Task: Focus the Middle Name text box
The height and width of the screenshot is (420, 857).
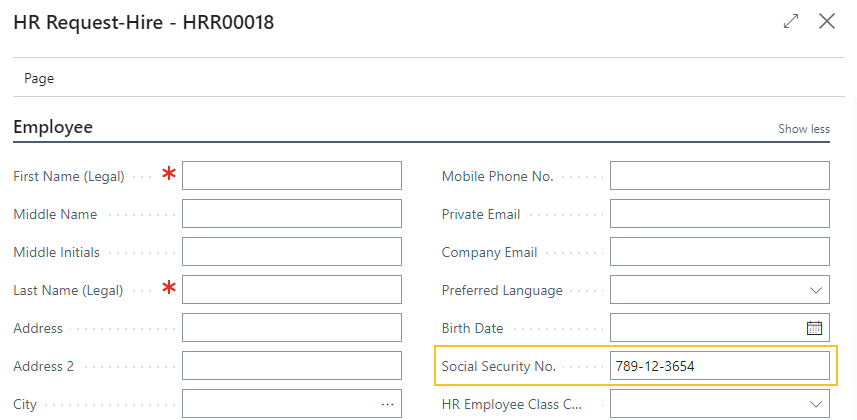Action: (x=291, y=214)
